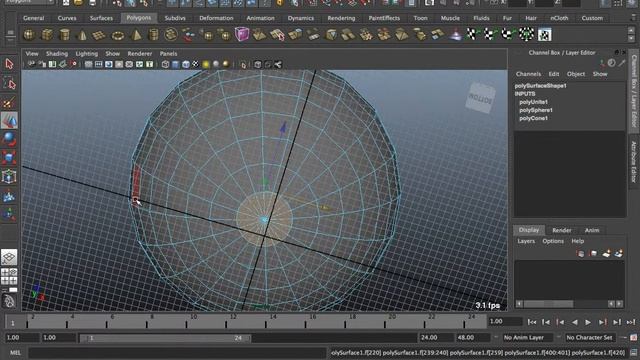Toggle wireframe display in viewport toolbar

pyautogui.click(x=165, y=64)
